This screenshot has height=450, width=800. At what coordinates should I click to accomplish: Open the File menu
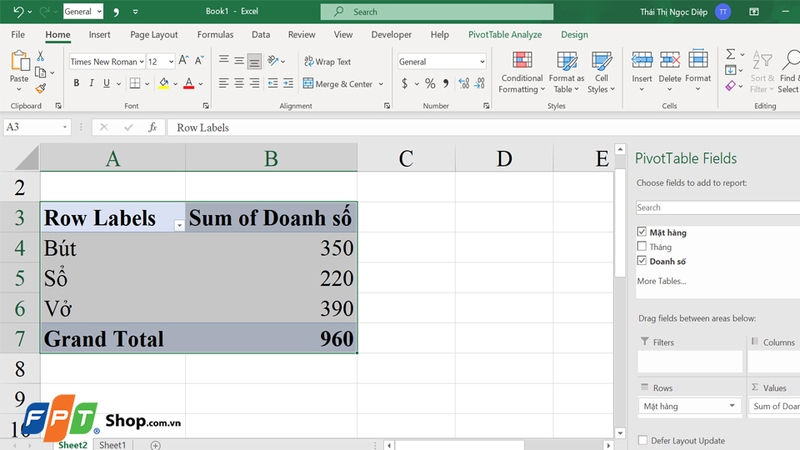click(18, 35)
